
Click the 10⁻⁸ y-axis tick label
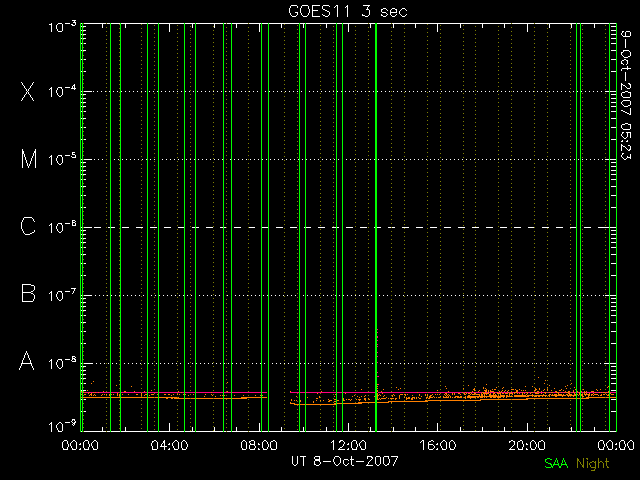[x=62, y=362]
